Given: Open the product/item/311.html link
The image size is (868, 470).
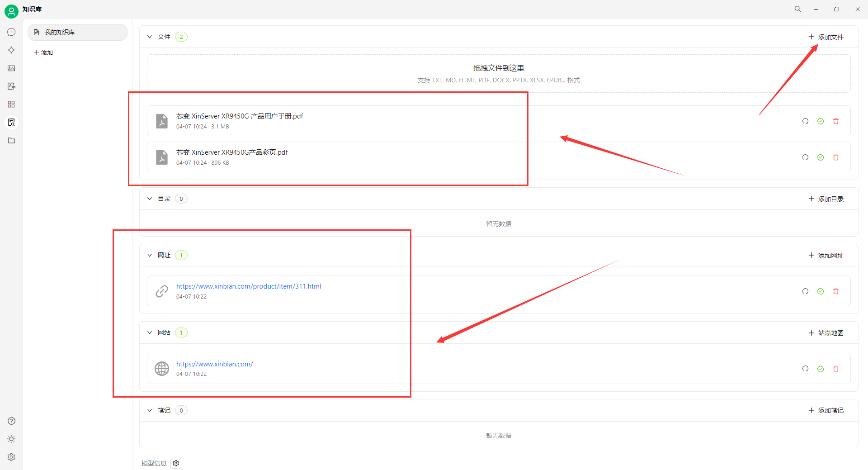Looking at the screenshot, I should (x=248, y=286).
